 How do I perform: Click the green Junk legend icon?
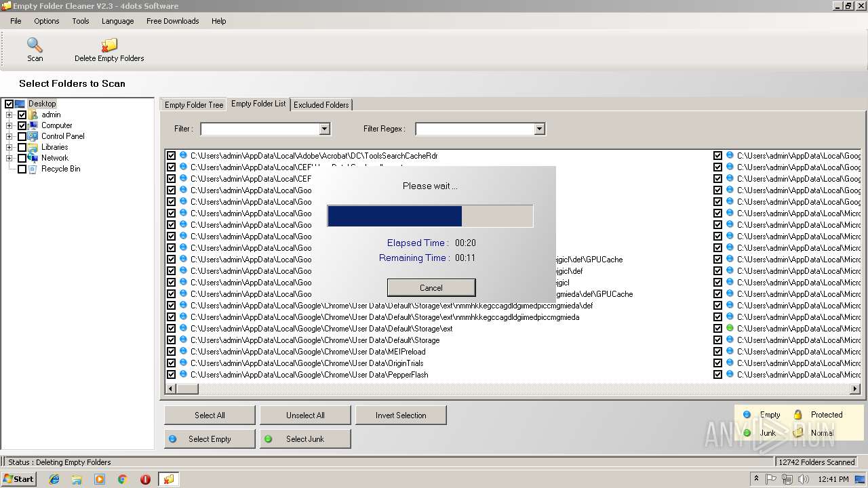click(747, 433)
